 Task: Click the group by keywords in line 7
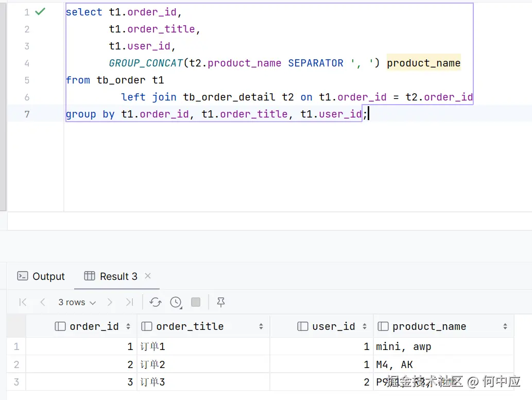point(90,114)
